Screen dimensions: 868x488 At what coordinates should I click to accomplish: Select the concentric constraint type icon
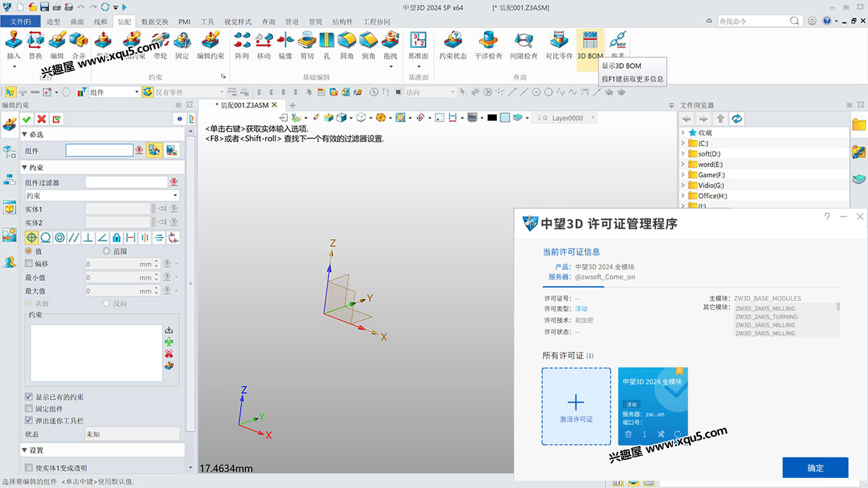59,237
